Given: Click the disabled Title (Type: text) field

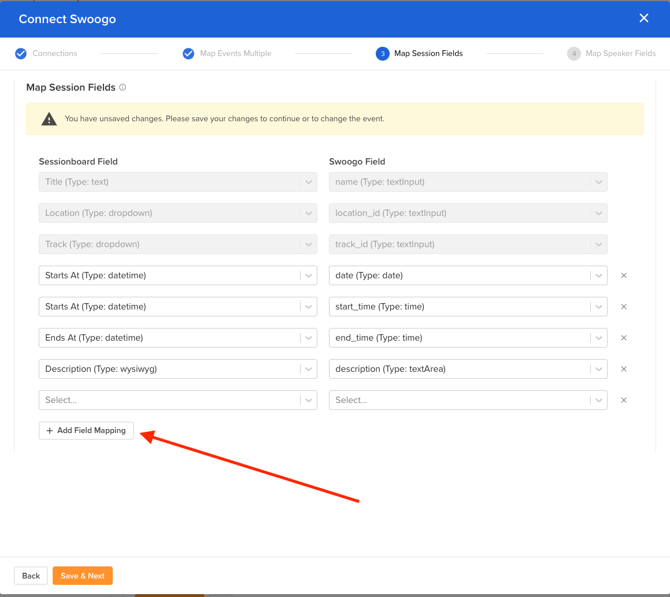Looking at the screenshot, I should point(178,182).
